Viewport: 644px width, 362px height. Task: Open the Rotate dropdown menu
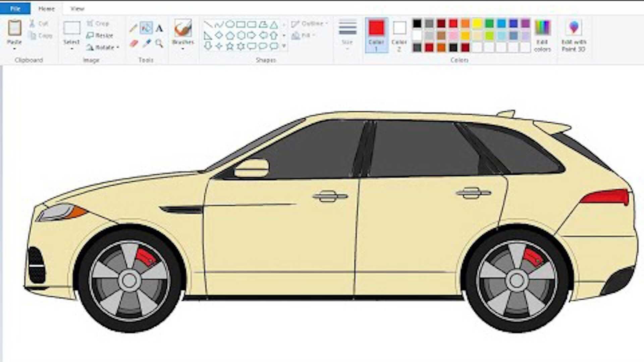point(117,48)
